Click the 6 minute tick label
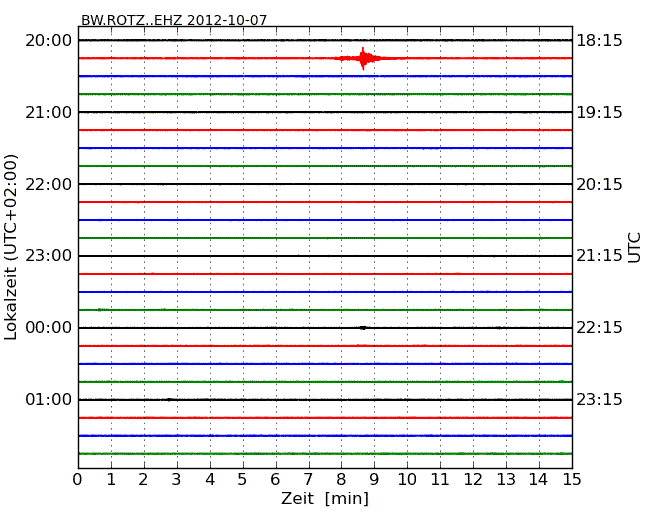Viewport: 650px width, 520px height. 275,479
